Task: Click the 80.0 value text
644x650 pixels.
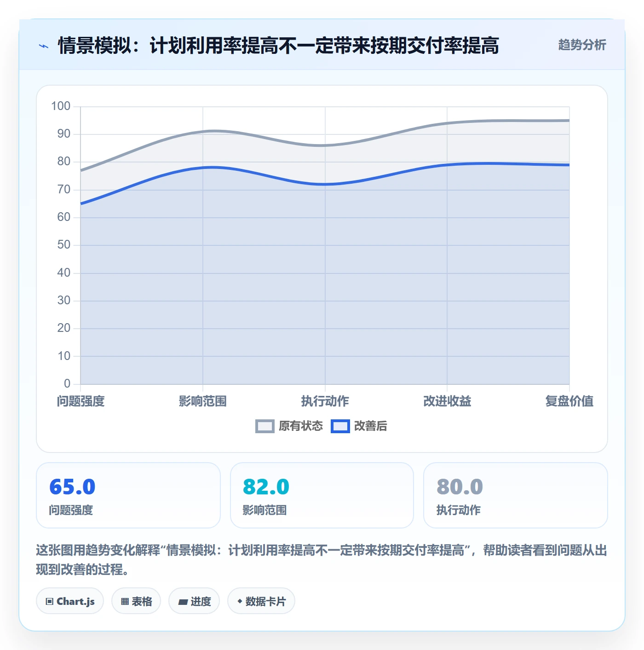Action: pyautogui.click(x=460, y=487)
